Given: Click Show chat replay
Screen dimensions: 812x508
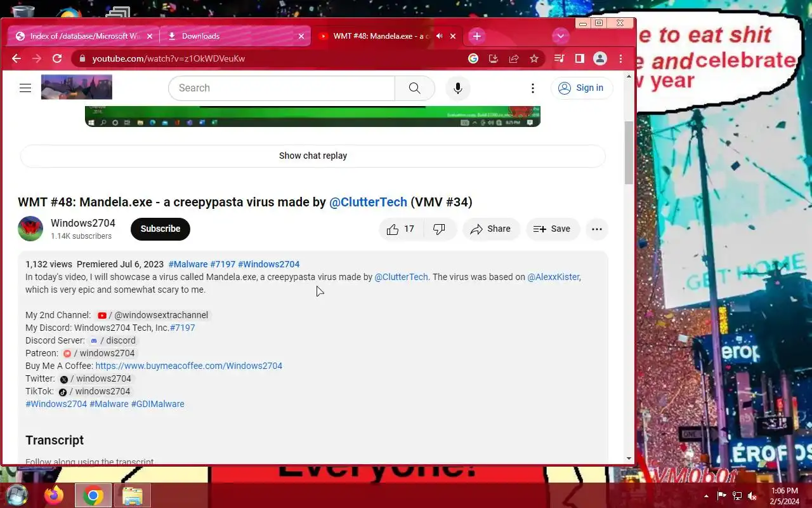Looking at the screenshot, I should point(313,156).
